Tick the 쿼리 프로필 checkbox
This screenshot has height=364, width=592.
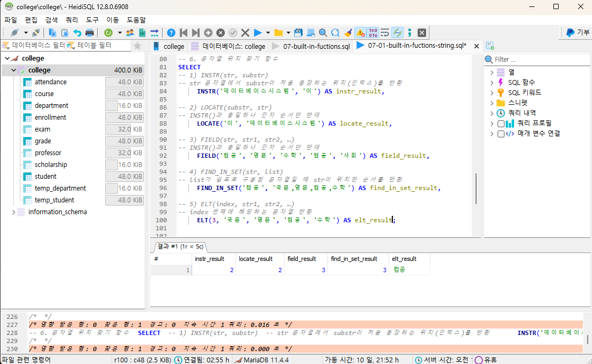click(x=501, y=123)
